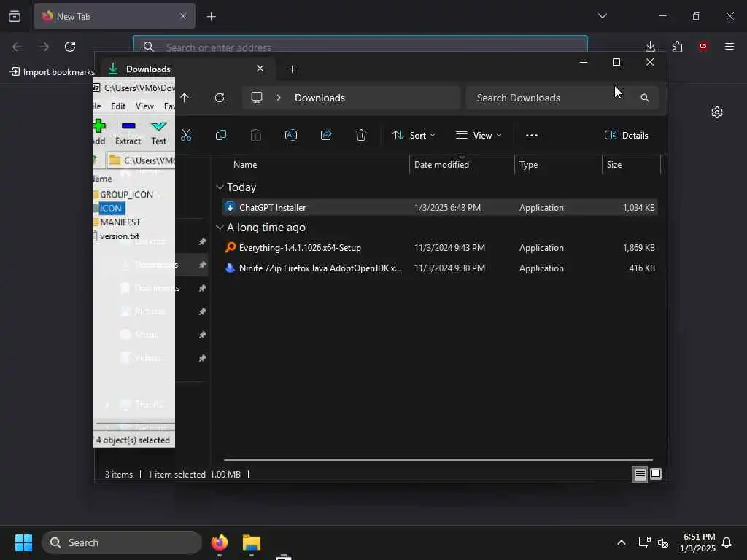The width and height of the screenshot is (747, 560).
Task: Select the Ninite 7Zip Firefox Java file
Action: (x=439, y=268)
